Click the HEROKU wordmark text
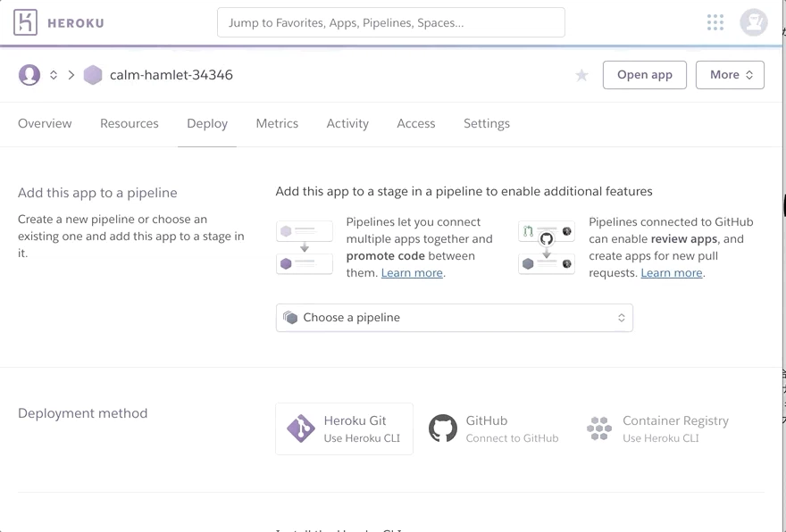 pos(76,23)
